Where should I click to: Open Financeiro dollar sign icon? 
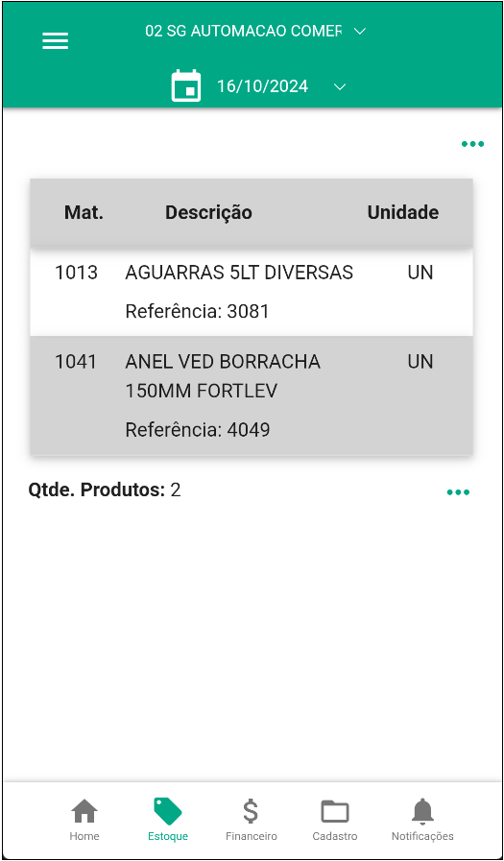[251, 811]
